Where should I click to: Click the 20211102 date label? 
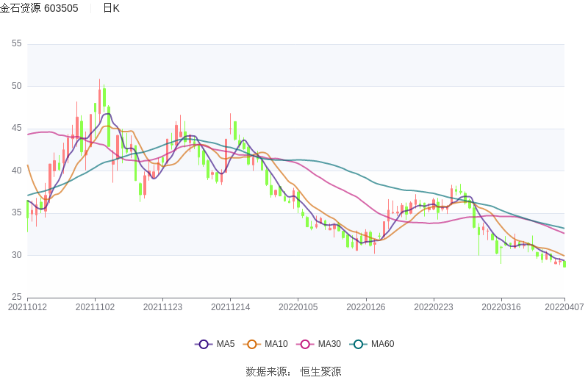[95, 307]
